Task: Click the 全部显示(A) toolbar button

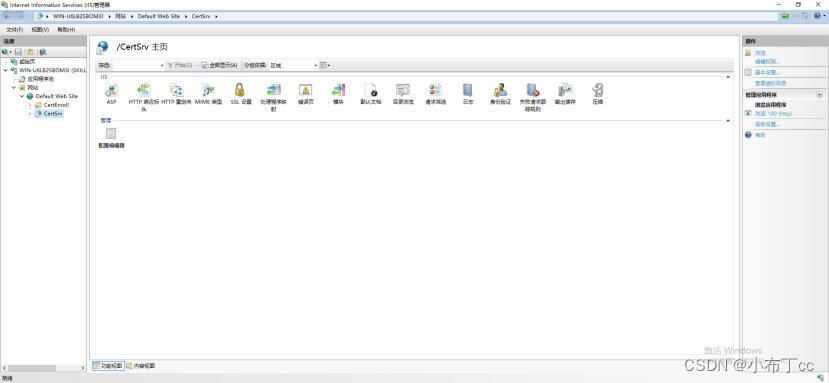Action: pyautogui.click(x=219, y=65)
